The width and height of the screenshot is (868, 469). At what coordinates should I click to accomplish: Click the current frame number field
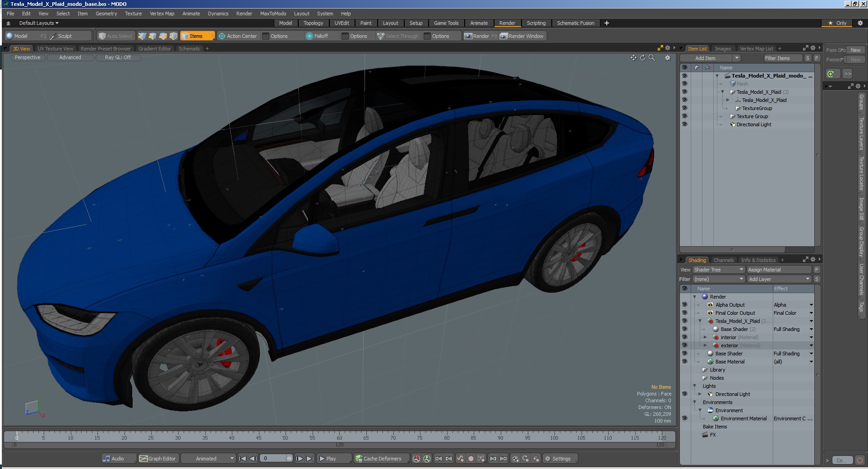click(273, 459)
